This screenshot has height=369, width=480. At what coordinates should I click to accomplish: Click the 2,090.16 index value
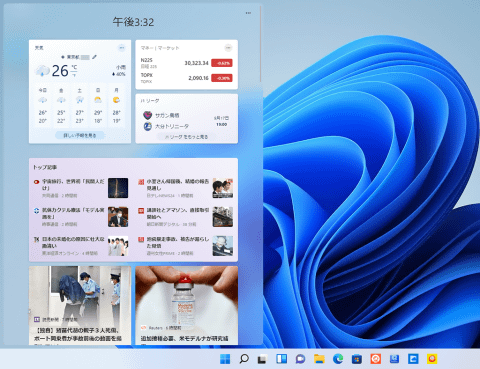coord(198,78)
